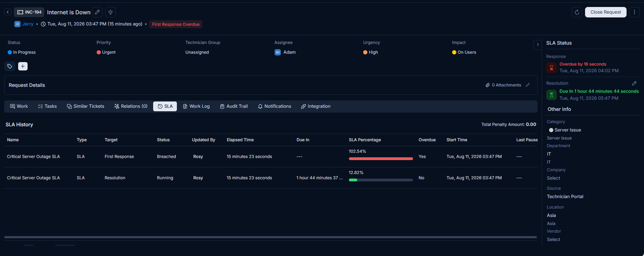Change the On Users impact dropdown

[464, 52]
